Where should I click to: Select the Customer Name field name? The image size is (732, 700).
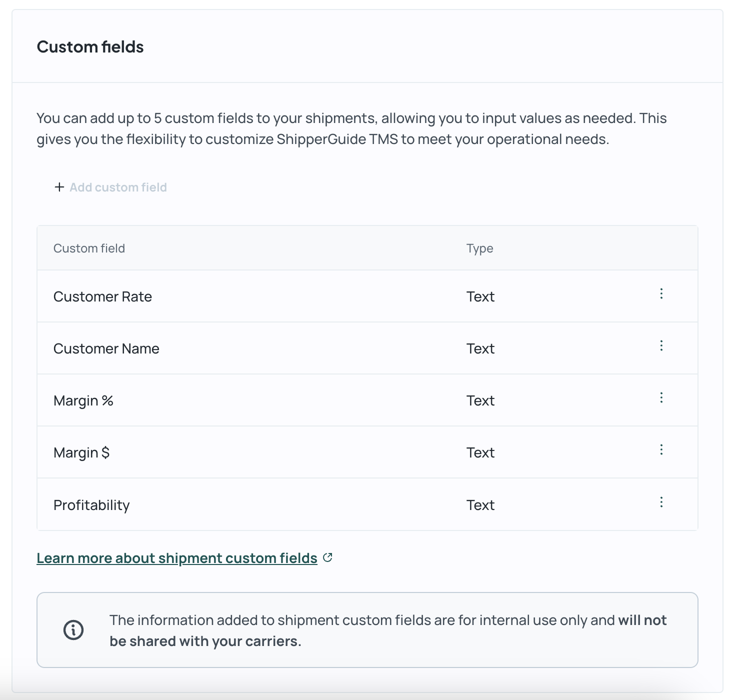coord(106,348)
